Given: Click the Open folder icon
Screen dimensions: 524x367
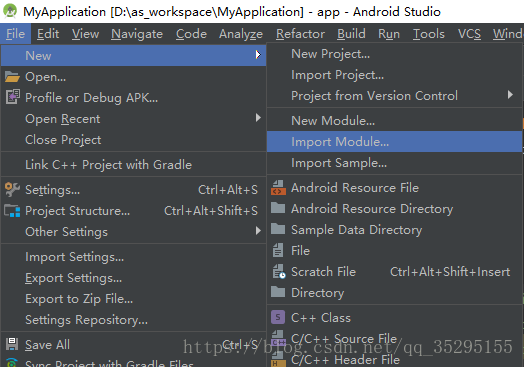Looking at the screenshot, I should (x=12, y=77).
